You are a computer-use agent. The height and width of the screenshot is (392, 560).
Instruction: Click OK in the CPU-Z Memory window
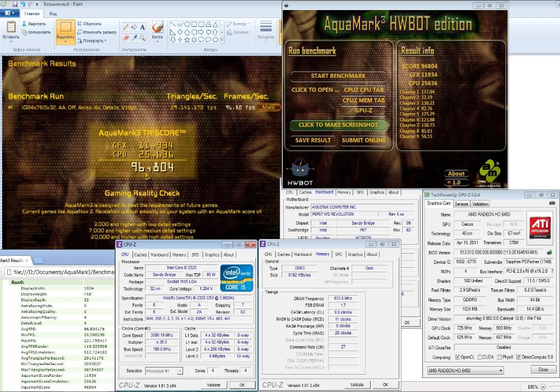pos(385,385)
